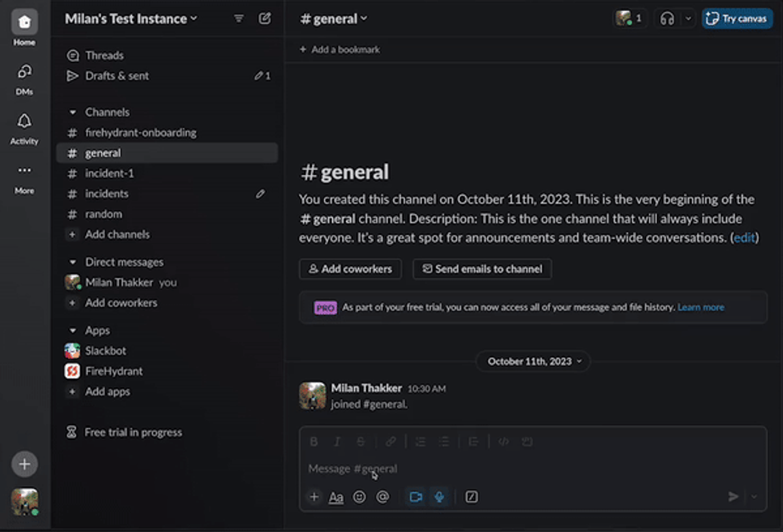Open attachment plus menu in composer
Image resolution: width=783 pixels, height=532 pixels.
(x=314, y=497)
